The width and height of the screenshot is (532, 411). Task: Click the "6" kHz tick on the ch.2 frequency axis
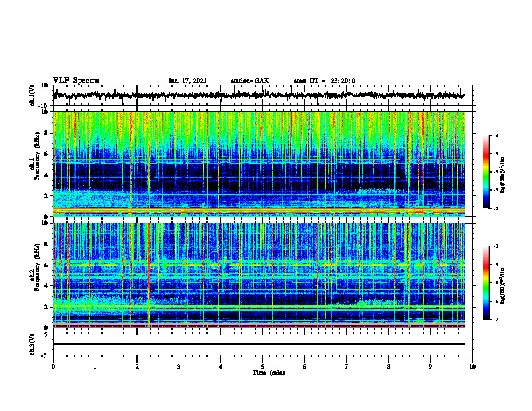coord(46,265)
